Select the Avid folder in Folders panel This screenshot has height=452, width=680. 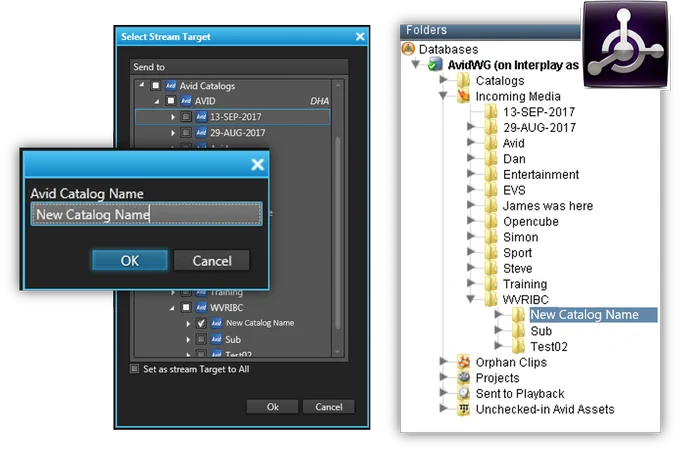[x=513, y=143]
